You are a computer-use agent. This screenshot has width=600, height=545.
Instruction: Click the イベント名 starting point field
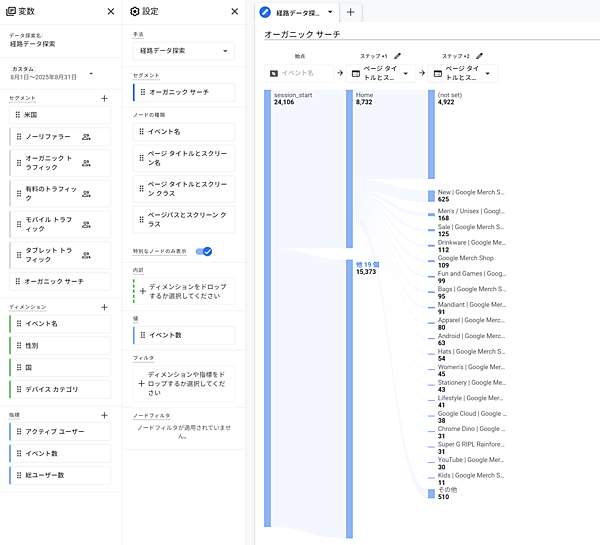[299, 73]
